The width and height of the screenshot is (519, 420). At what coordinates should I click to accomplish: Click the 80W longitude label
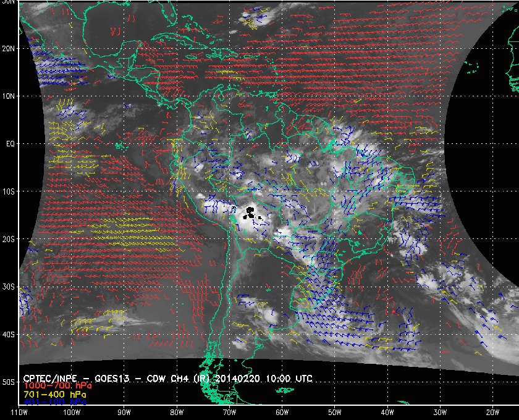177,413
